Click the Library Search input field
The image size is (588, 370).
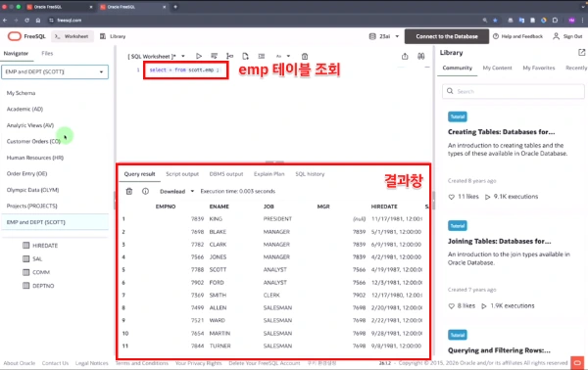pyautogui.click(x=513, y=91)
